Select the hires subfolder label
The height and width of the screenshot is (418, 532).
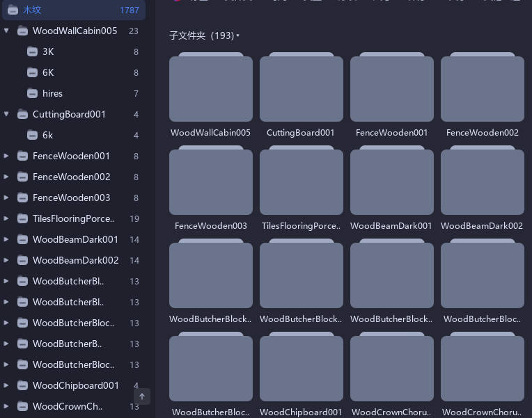52,93
